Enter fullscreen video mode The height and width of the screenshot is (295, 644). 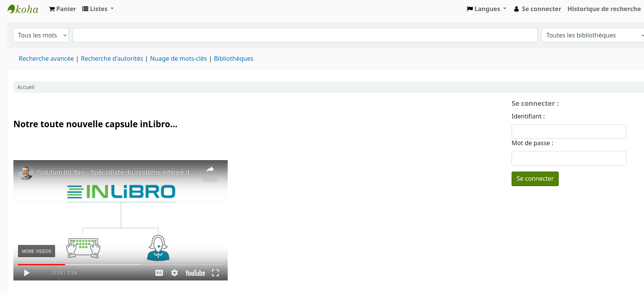tap(215, 273)
